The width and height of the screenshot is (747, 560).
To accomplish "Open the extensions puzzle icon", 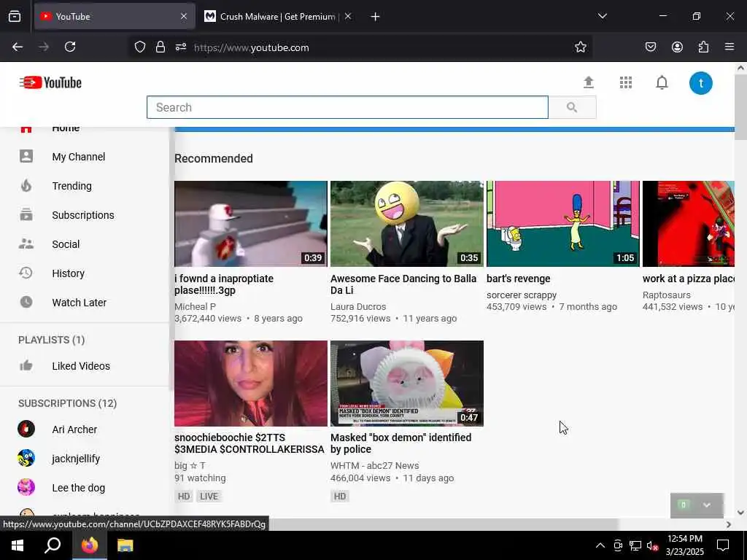I will point(703,47).
